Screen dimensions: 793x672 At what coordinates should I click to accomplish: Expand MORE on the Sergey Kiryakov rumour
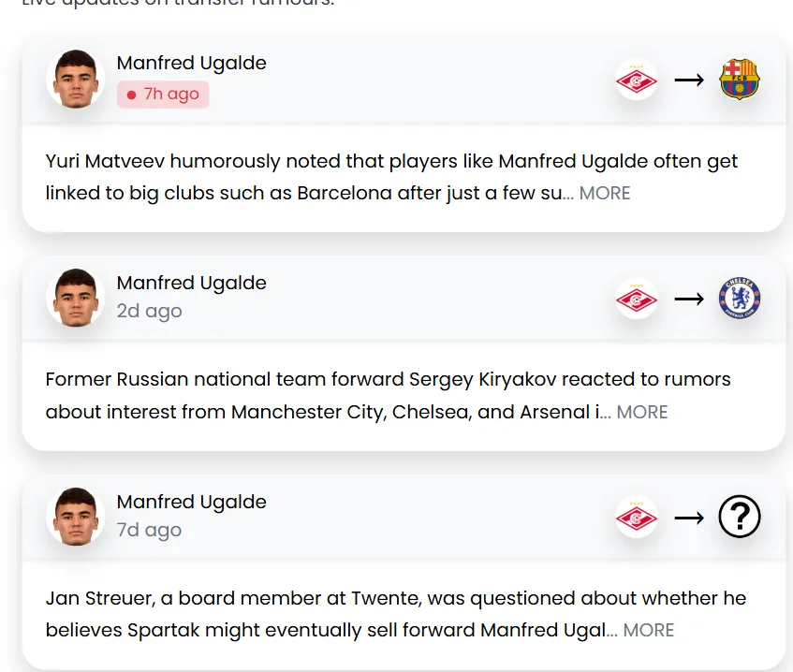coord(642,413)
